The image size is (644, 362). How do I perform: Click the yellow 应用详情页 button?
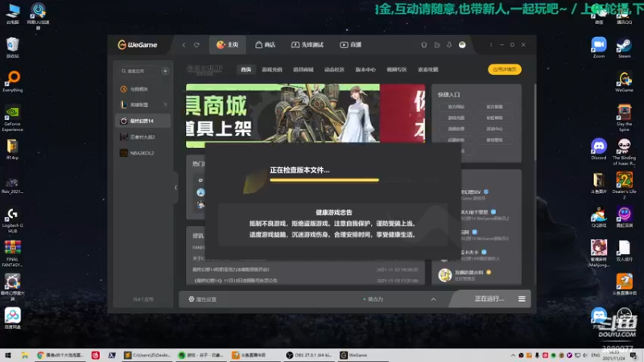[505, 69]
